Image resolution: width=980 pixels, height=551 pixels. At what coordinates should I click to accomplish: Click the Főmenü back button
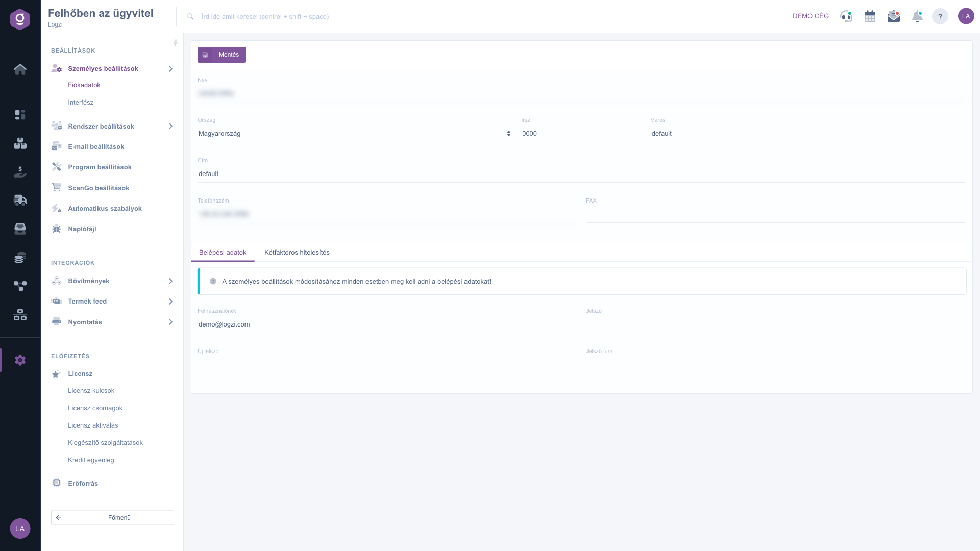point(112,517)
